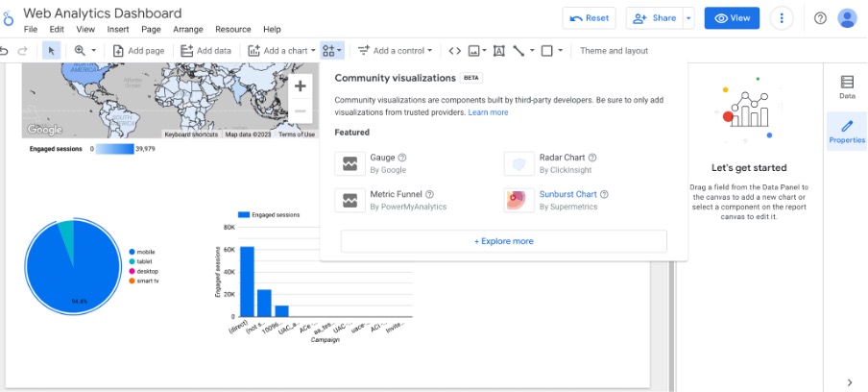The height and width of the screenshot is (392, 868).
Task: Open the three-dot more options menu
Action: click(x=782, y=17)
